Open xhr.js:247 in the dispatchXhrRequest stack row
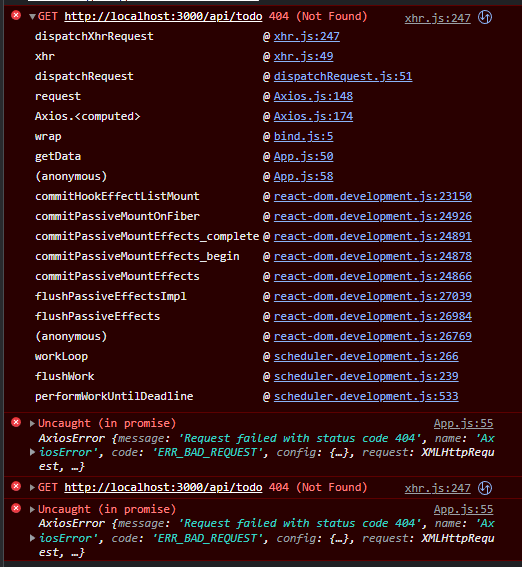 pos(307,36)
